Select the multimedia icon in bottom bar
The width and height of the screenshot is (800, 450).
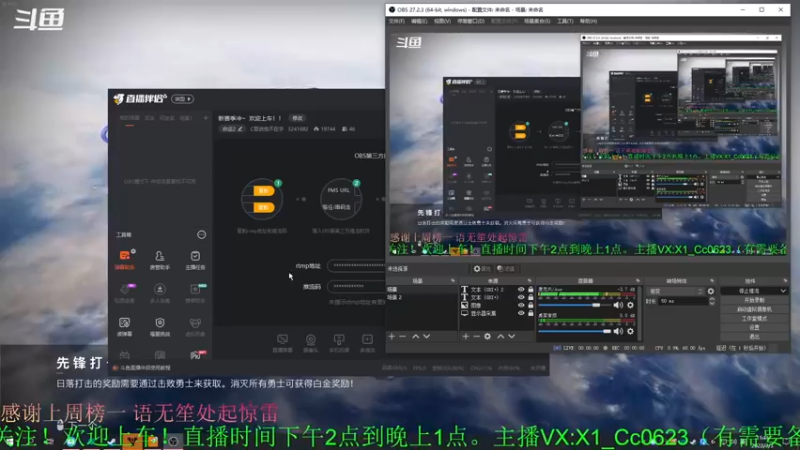tap(367, 343)
